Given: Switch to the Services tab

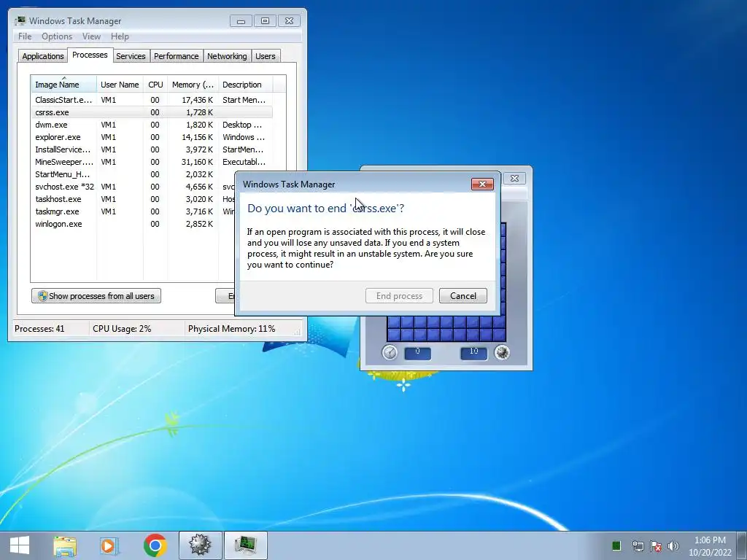Looking at the screenshot, I should click(131, 56).
